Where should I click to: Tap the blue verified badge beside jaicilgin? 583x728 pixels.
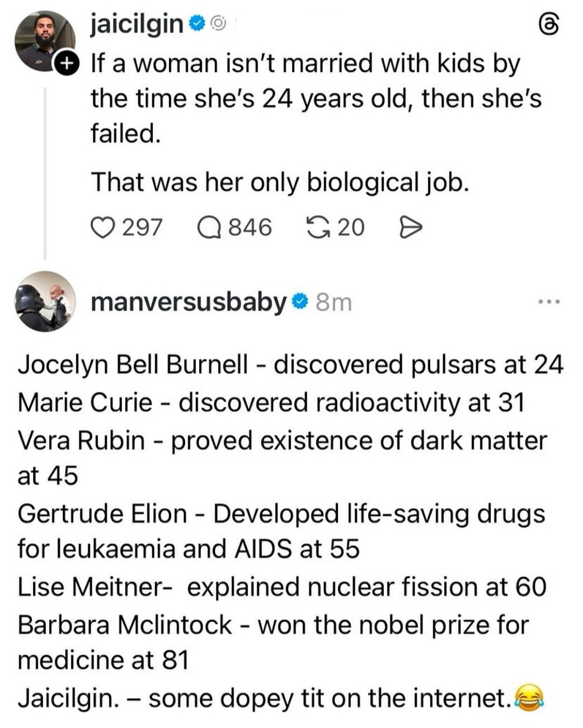click(197, 23)
